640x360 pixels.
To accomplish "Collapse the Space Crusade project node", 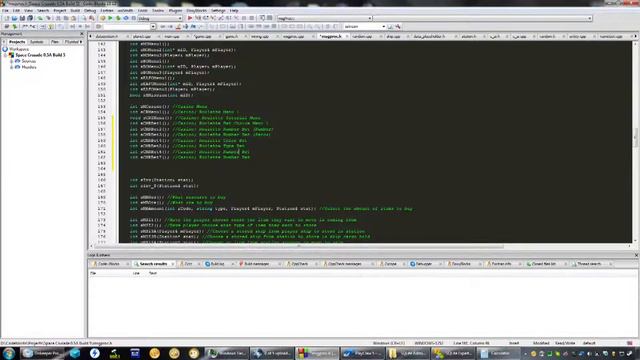I will 6,55.
